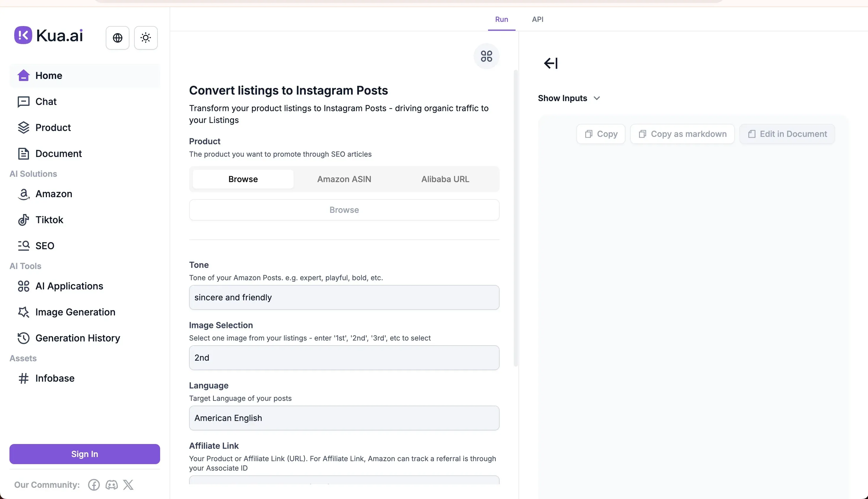Screen dimensions: 868x499
Task: Open Tiktok in AI Solutions
Action: tap(49, 220)
